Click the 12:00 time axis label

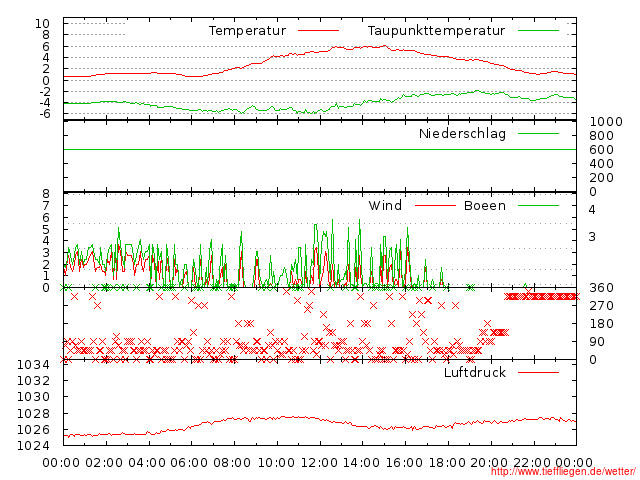(x=319, y=463)
